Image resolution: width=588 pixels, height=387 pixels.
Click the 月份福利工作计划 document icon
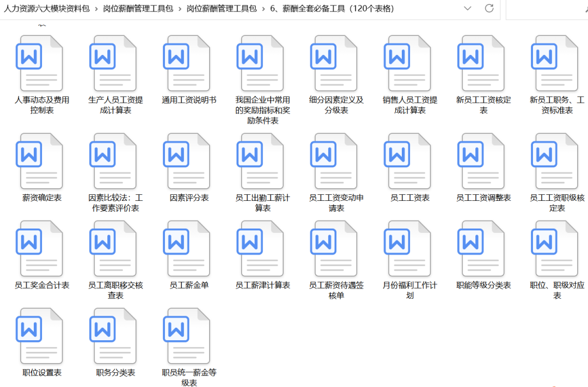click(407, 248)
